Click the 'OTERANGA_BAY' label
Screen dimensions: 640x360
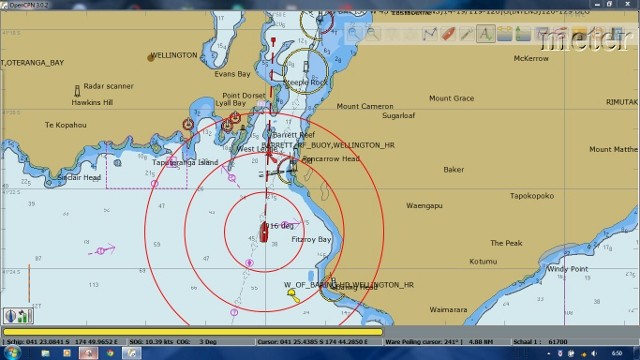pyautogui.click(x=35, y=63)
